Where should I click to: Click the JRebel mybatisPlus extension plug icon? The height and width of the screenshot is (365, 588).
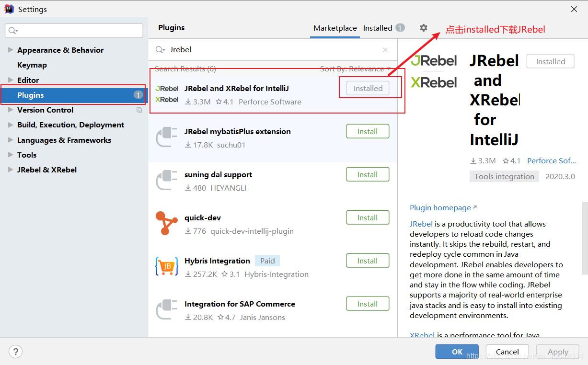(167, 137)
